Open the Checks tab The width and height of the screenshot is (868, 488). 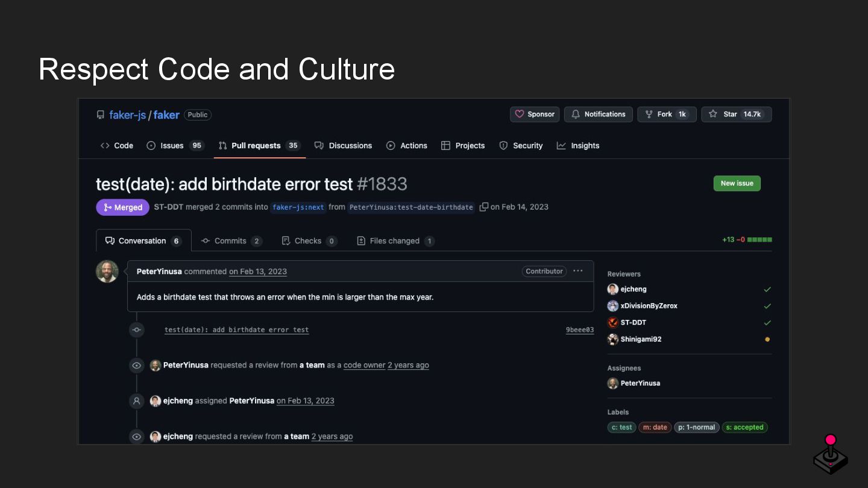pyautogui.click(x=309, y=240)
